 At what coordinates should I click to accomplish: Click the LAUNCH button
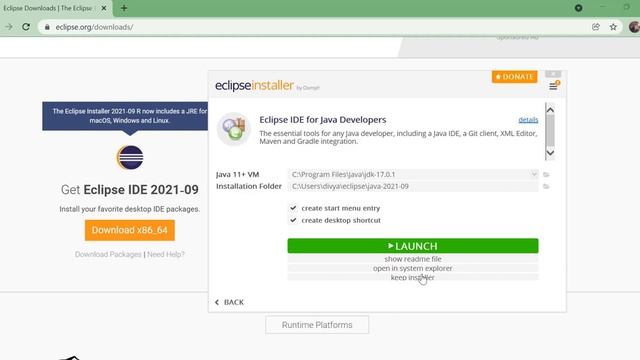[413, 246]
